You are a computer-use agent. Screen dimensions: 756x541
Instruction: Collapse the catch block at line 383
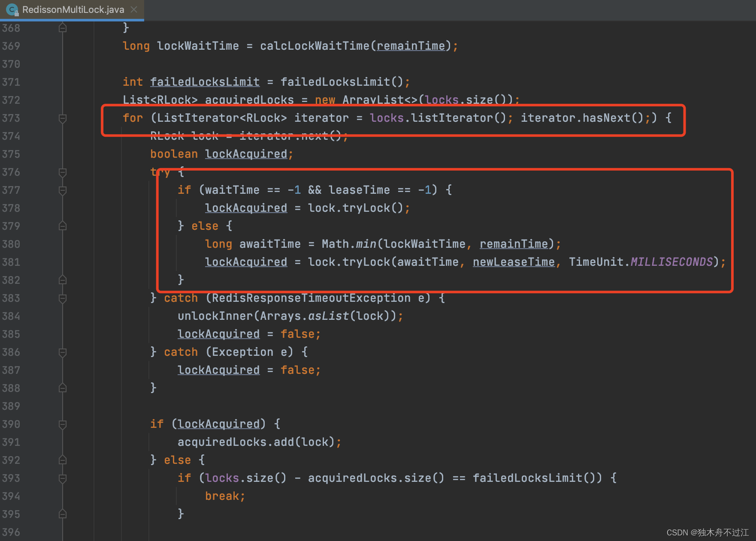click(63, 298)
